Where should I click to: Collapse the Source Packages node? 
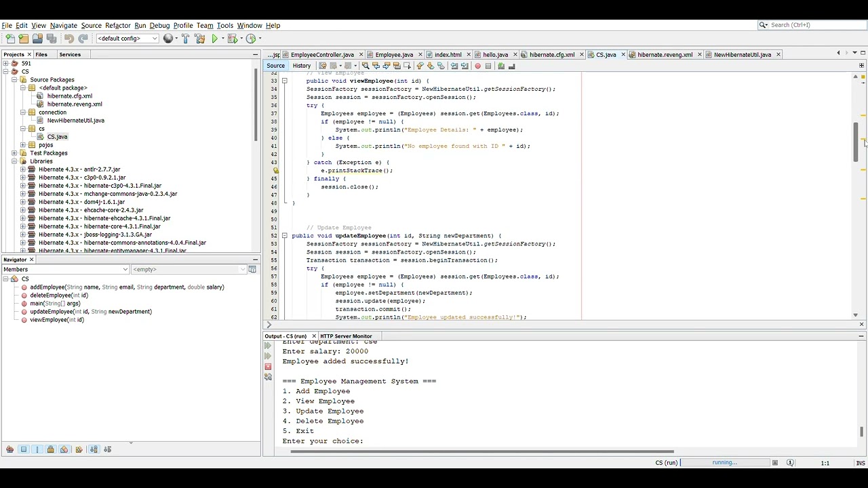tap(14, 80)
